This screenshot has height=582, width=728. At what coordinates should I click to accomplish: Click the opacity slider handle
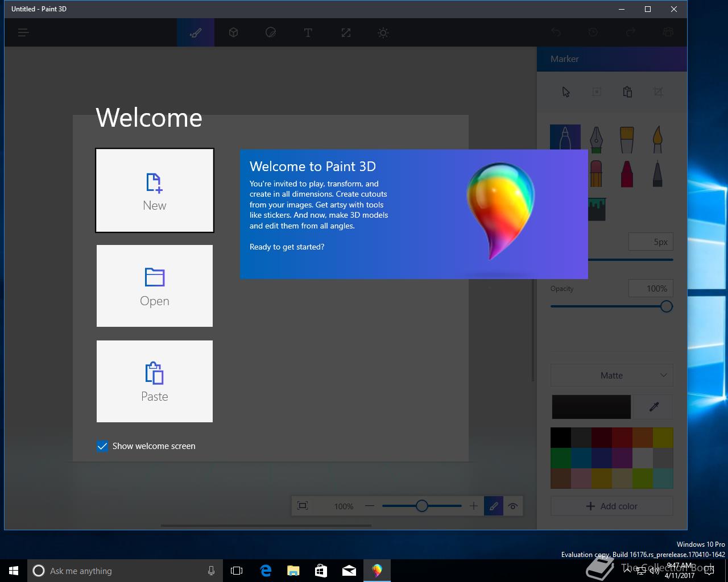point(667,306)
